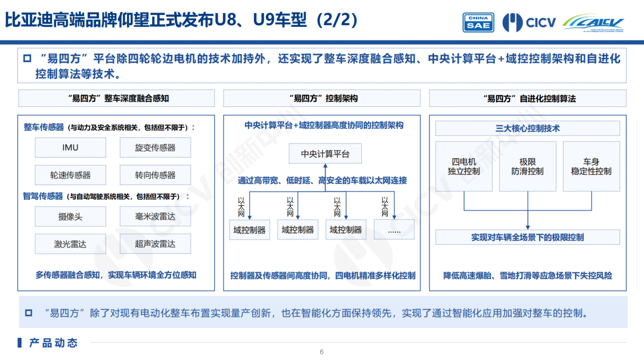Viewport: 644px width, 363px height.
Task: Select the 车身稳定性控制 box
Action: coord(591,167)
